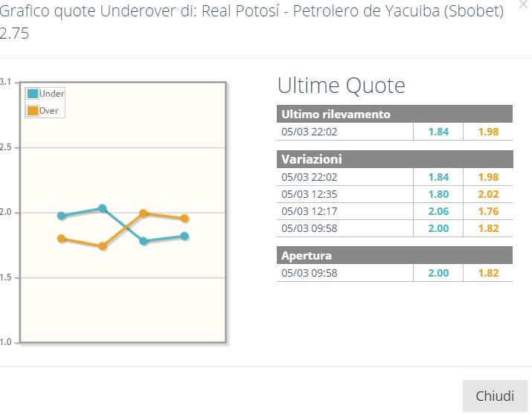Screen dimensions: 532x415
Task: Click the 2.02 Over quote value
Action: coord(488,194)
